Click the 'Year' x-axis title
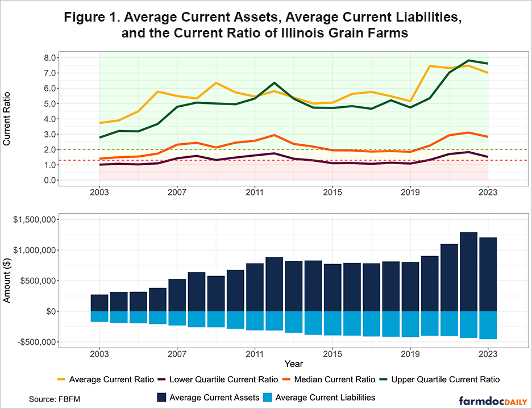The height and width of the screenshot is (409, 532). 294,363
